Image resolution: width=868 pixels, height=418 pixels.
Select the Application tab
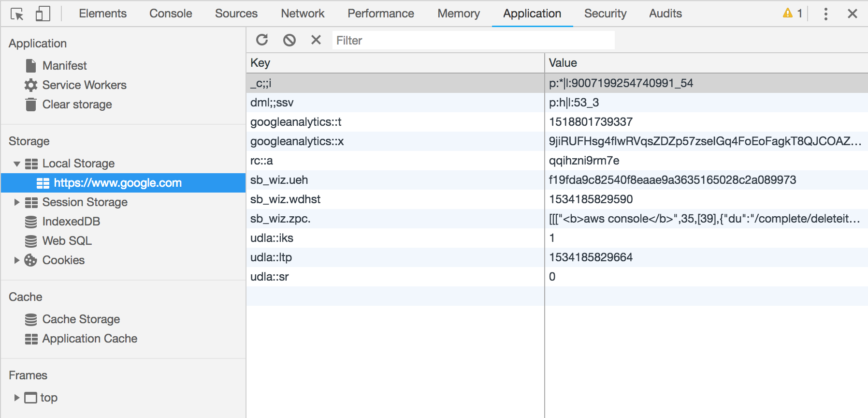(532, 14)
